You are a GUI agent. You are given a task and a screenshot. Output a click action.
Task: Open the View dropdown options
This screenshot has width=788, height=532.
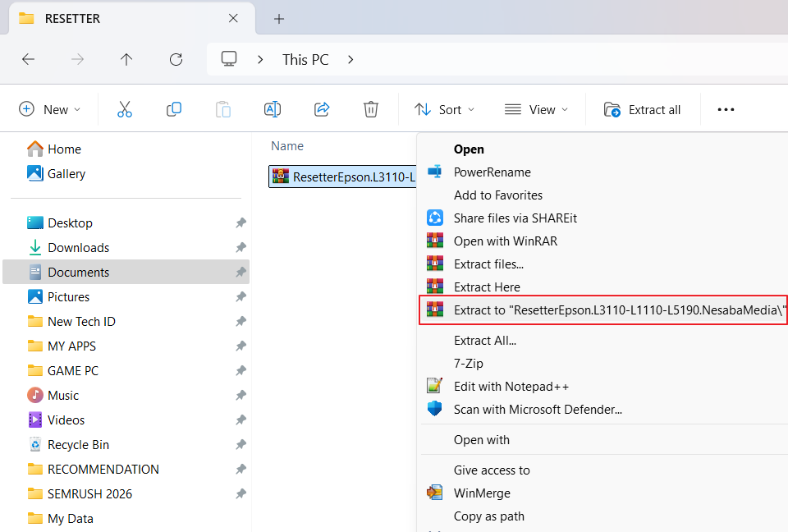pos(536,109)
